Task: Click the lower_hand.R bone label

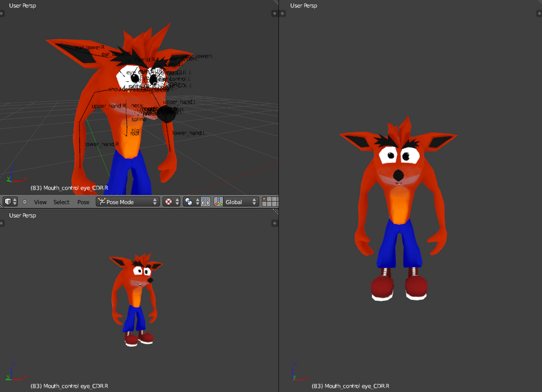Action: [102, 144]
